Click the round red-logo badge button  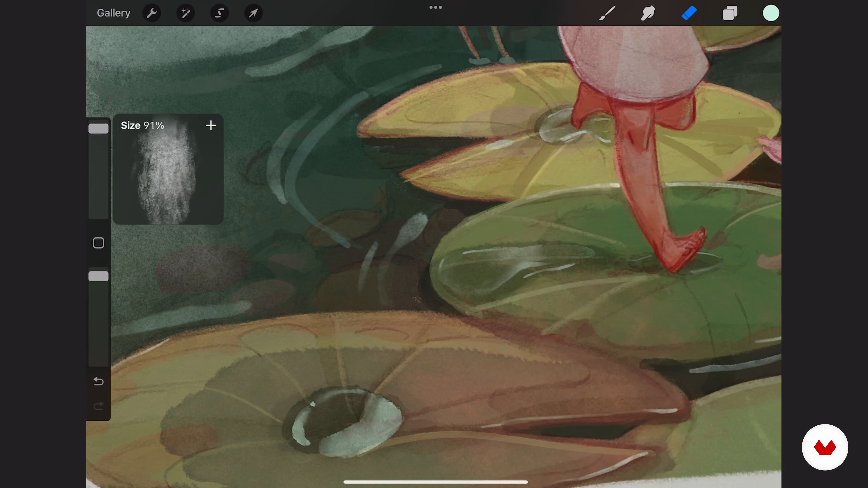tap(825, 447)
